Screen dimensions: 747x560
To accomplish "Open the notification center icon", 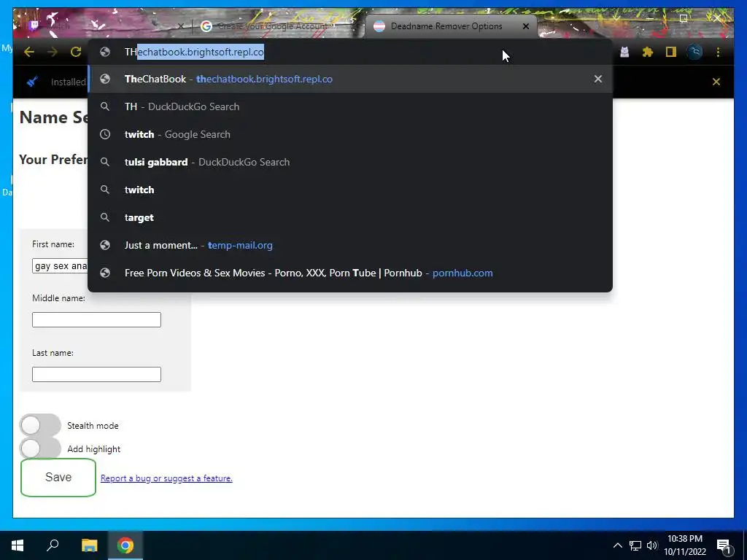I will (724, 545).
